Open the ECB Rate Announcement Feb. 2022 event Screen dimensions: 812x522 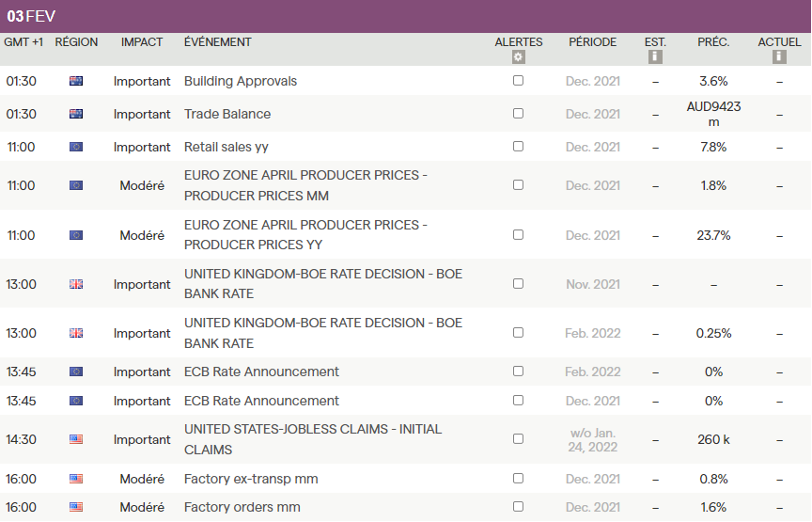pyautogui.click(x=261, y=372)
